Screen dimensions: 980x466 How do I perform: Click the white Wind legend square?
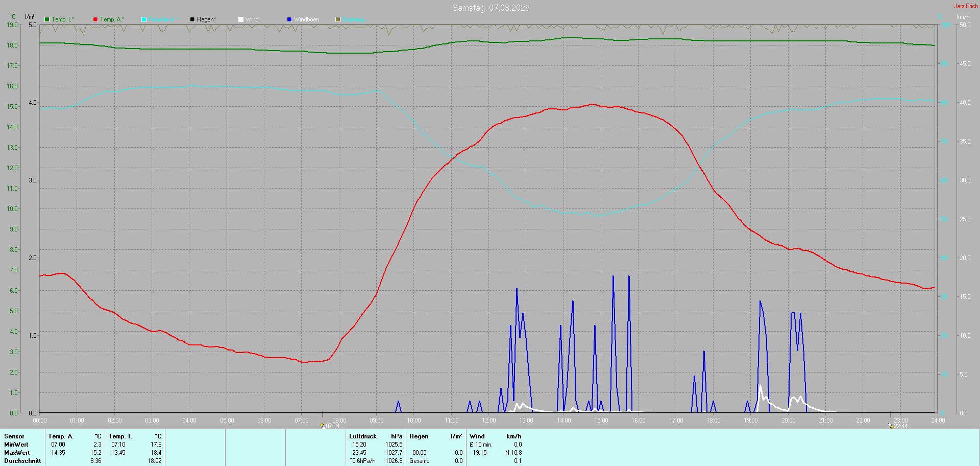241,19
